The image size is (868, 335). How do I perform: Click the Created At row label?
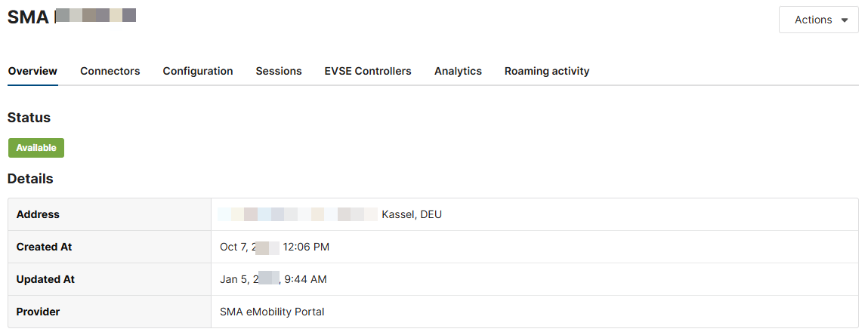coord(44,247)
